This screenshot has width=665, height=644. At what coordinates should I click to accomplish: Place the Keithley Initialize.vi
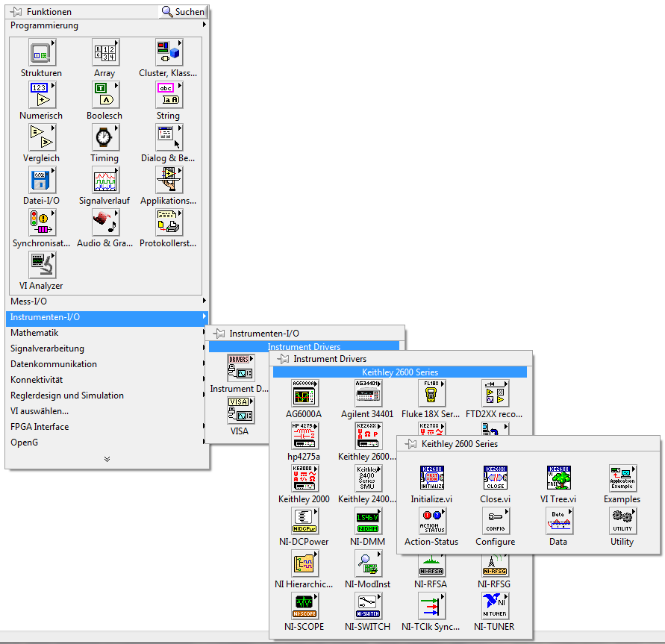(x=431, y=478)
